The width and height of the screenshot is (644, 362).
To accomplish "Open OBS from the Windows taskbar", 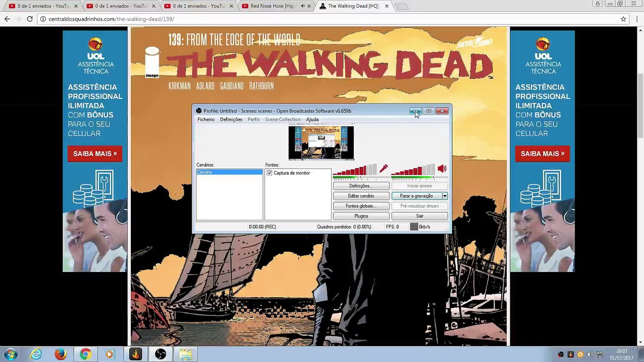I will [x=160, y=354].
